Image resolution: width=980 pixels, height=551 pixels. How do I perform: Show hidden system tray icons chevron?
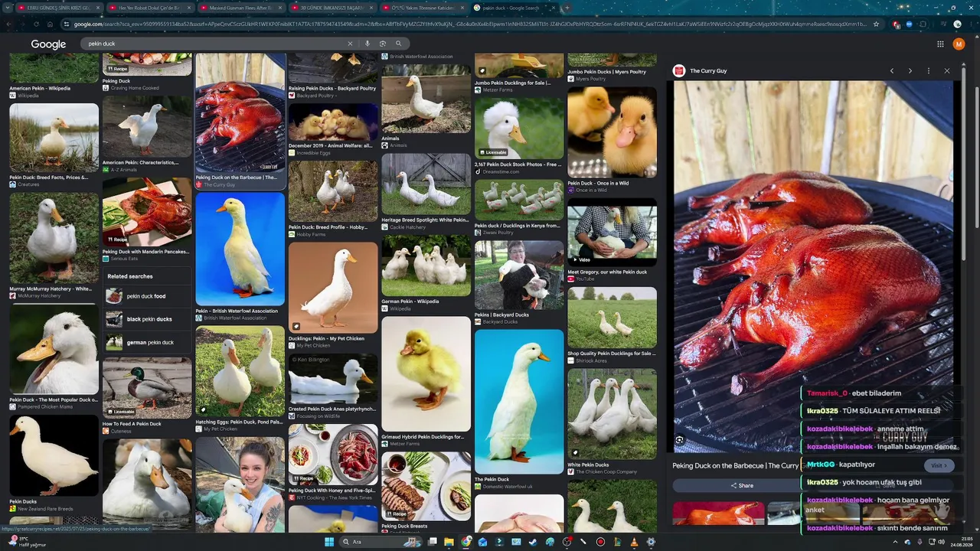896,542
